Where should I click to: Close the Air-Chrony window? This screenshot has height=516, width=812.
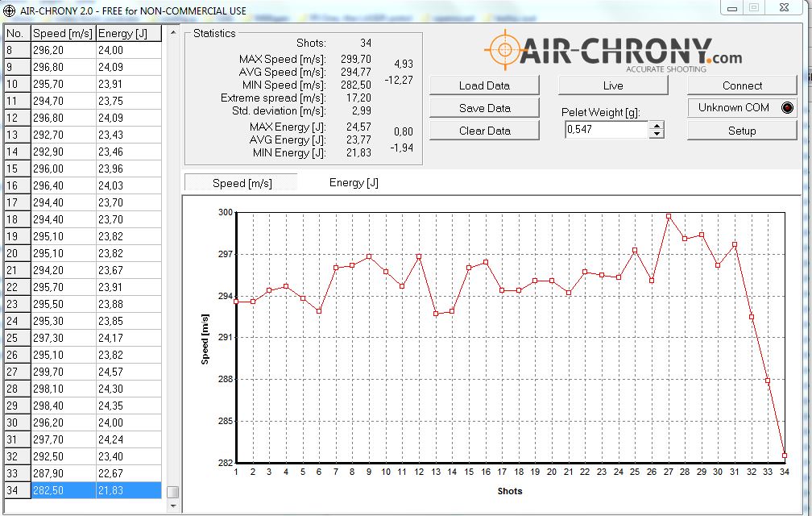785,7
